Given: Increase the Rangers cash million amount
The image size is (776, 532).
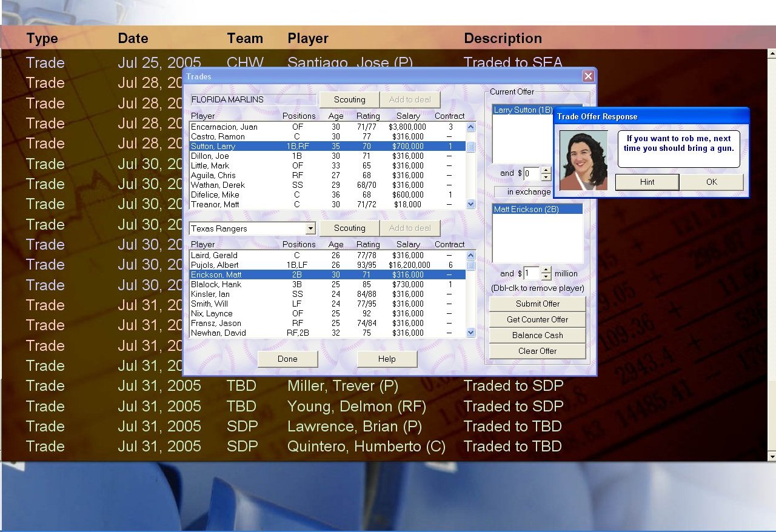Looking at the screenshot, I should click(546, 270).
